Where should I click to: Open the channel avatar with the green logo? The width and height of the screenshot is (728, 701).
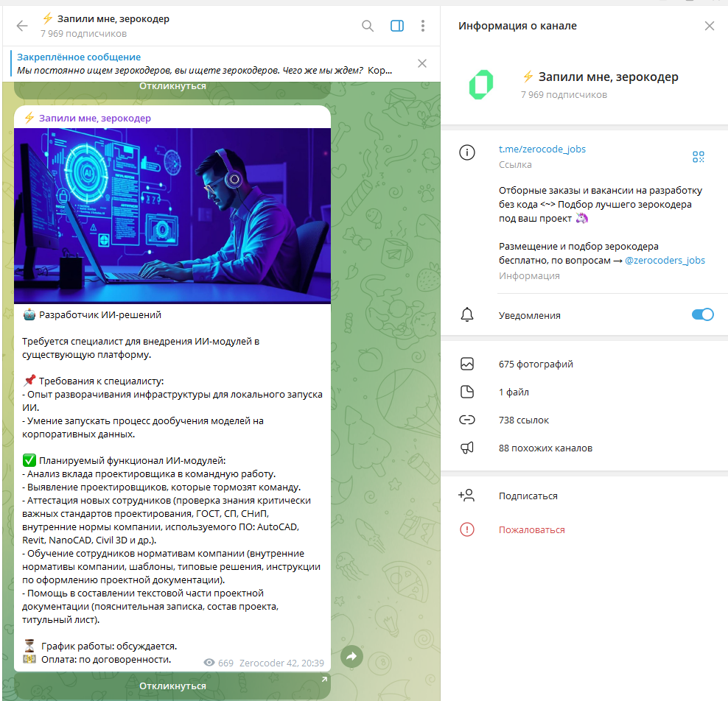click(481, 85)
